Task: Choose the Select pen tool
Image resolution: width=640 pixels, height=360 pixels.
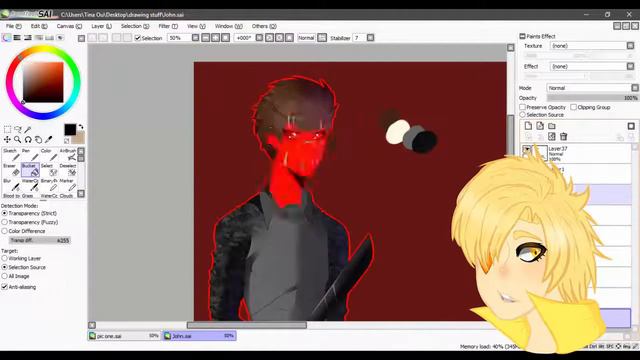Action: coord(49,170)
